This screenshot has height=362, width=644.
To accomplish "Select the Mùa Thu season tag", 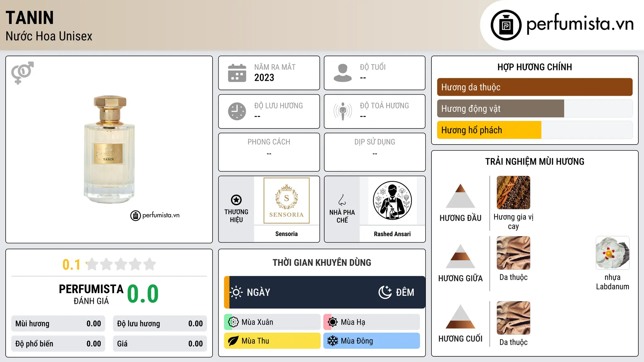I will click(x=272, y=341).
